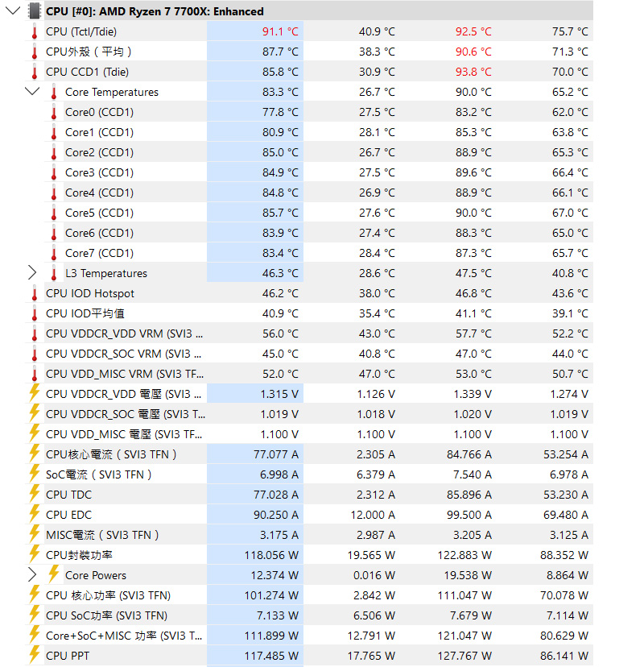Select the Core1 (CCD1) row label
Viewport: 644px width, 667px height.
[99, 132]
